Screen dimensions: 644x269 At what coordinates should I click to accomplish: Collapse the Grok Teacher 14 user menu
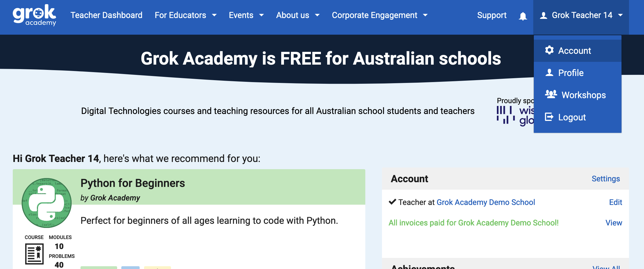[581, 15]
